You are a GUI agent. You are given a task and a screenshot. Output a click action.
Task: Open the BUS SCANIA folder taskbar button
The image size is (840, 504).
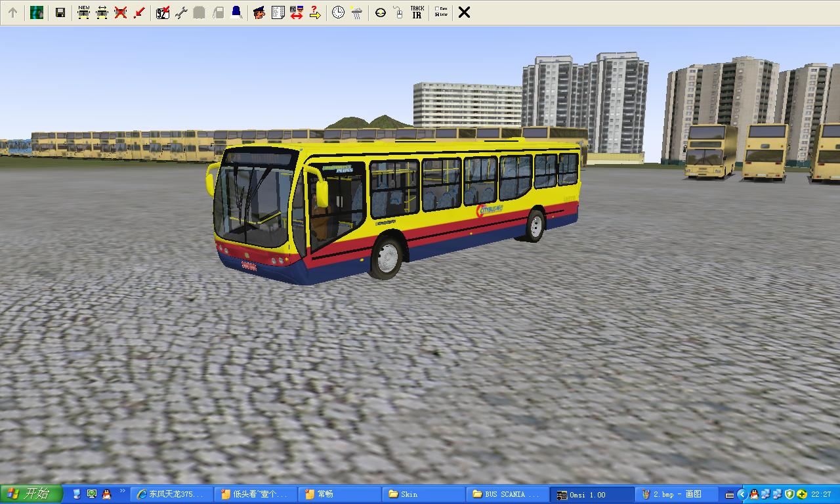(509, 494)
